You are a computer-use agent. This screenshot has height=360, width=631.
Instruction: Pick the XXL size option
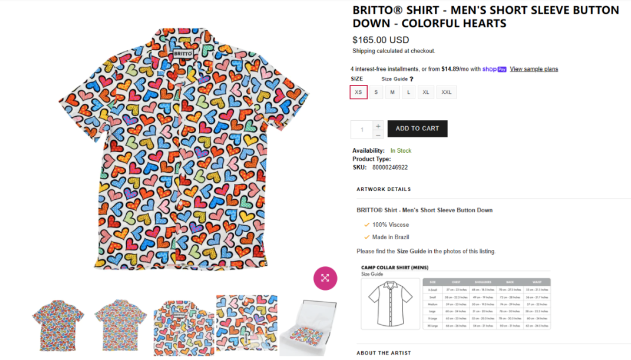point(446,92)
